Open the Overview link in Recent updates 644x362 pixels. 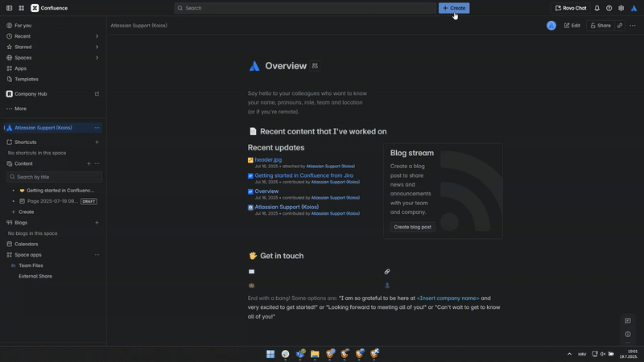266,191
